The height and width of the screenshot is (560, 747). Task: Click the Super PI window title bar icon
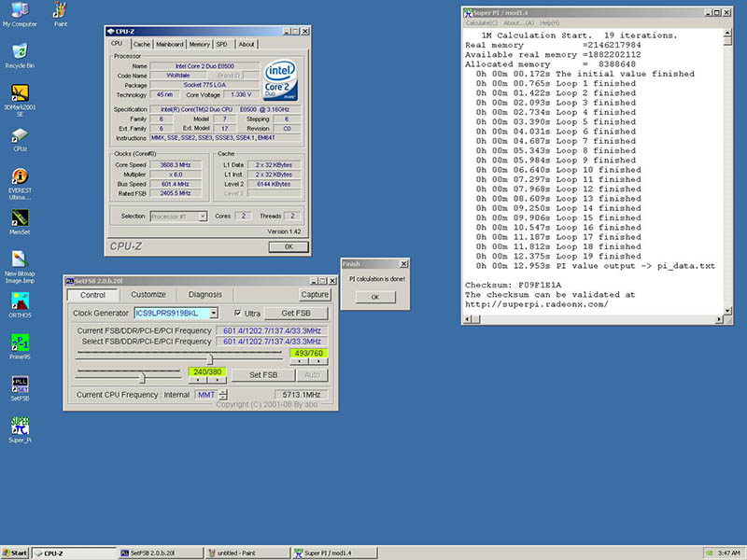tap(468, 13)
